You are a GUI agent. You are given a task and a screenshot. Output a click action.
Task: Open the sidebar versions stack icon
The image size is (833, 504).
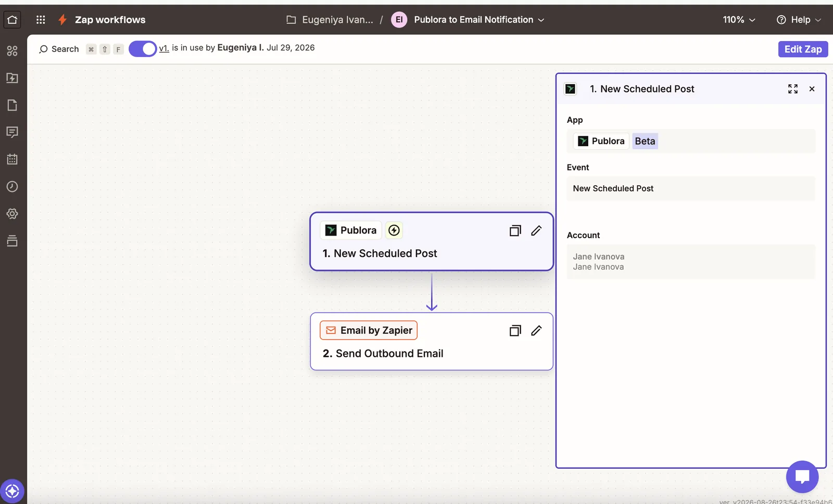click(x=12, y=240)
